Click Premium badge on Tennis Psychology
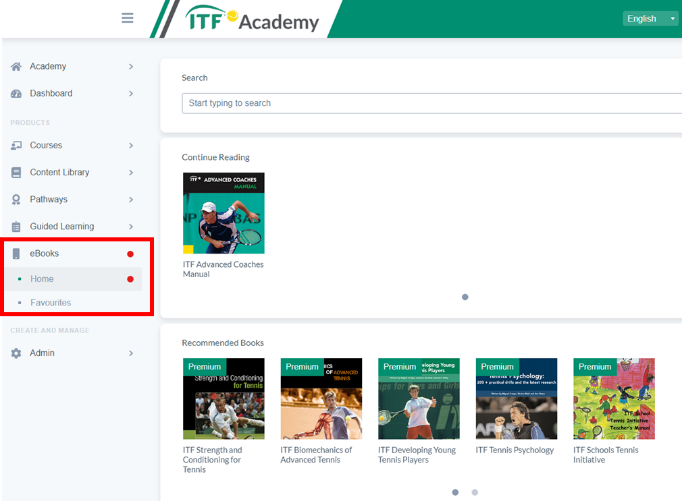Viewport: 682px width, 501px height. coord(497,367)
